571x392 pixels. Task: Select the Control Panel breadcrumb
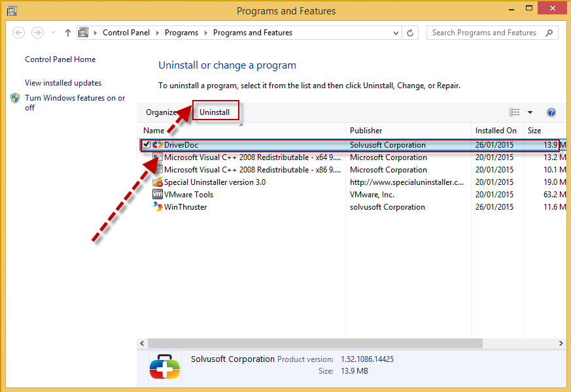[126, 33]
